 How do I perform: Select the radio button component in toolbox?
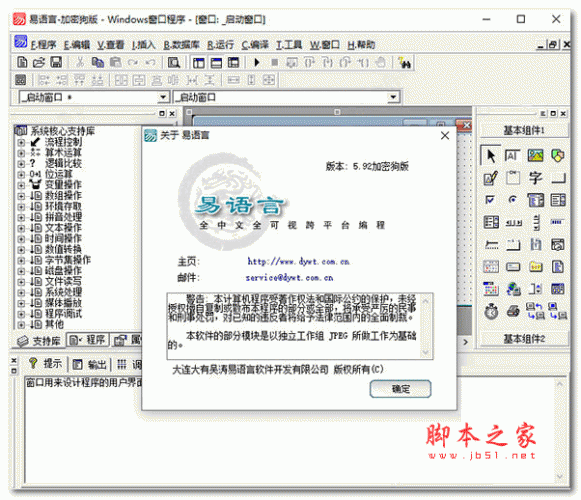tap(513, 200)
